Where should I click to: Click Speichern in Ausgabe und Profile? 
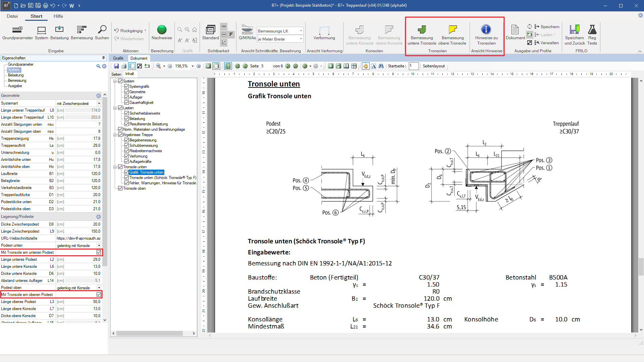[547, 27]
